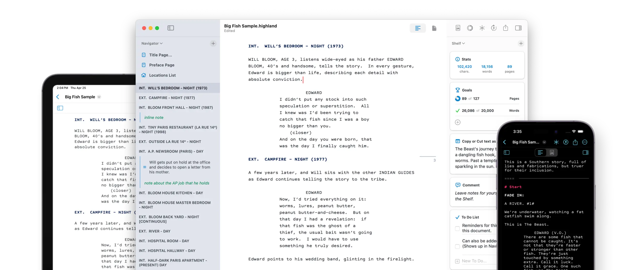
Task: Tap the back chevron on the iPhone
Action: [x=505, y=142]
